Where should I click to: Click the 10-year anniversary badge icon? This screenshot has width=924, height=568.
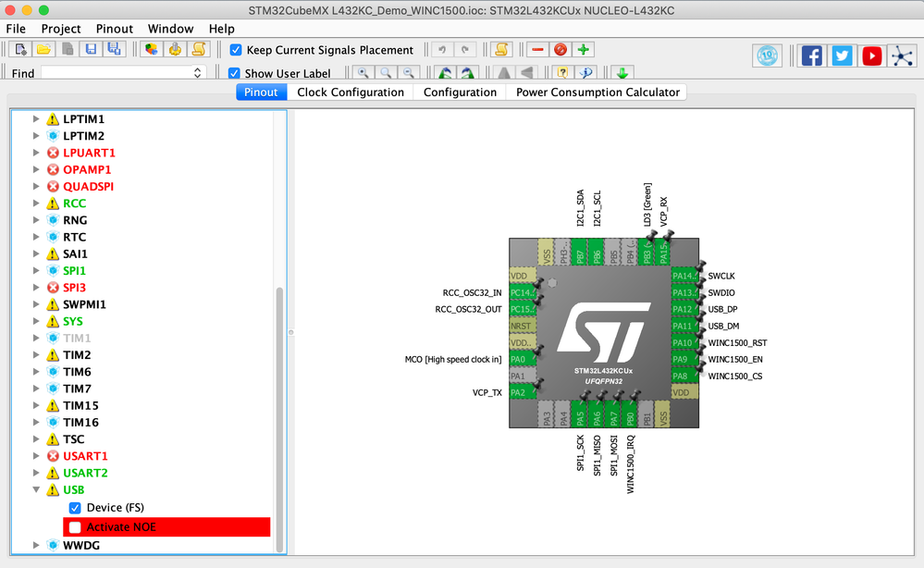(768, 56)
